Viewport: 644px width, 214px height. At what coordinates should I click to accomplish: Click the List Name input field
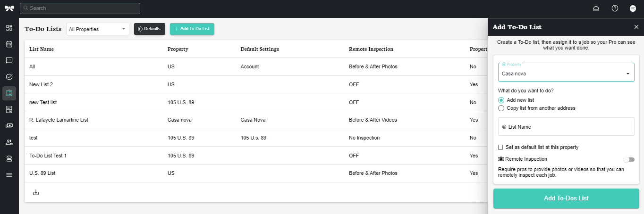click(566, 127)
